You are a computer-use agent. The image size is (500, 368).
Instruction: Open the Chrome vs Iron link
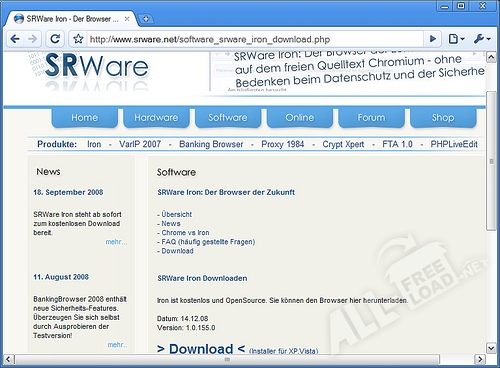point(185,233)
